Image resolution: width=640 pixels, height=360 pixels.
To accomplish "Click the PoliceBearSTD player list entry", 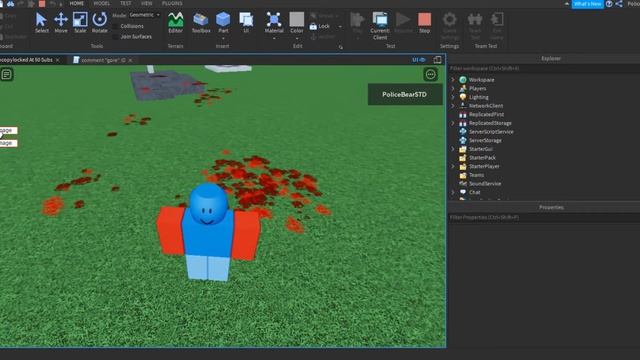I will coord(405,94).
